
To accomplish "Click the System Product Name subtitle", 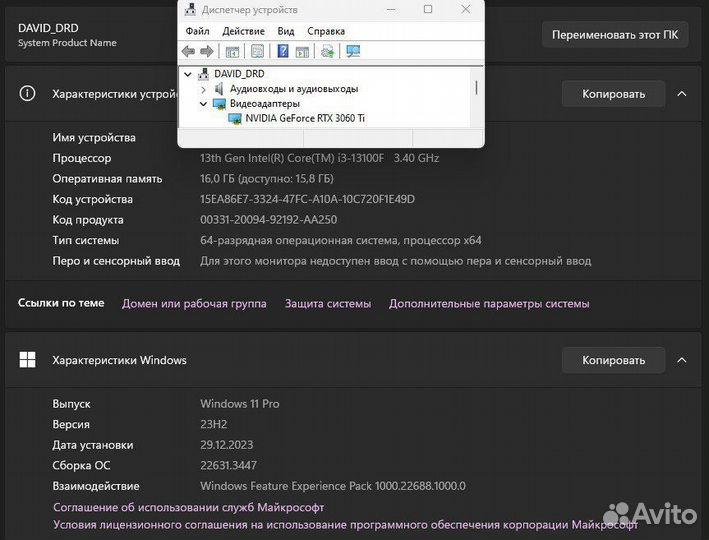I will [67, 43].
